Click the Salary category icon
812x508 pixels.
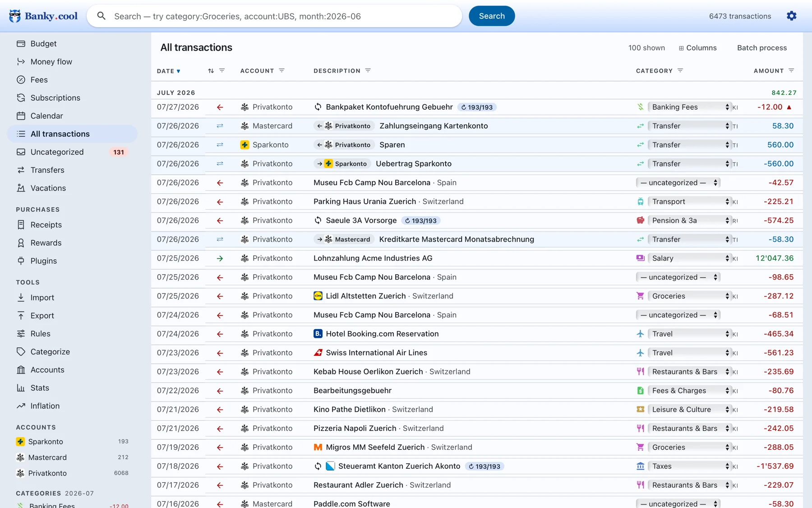pyautogui.click(x=640, y=258)
